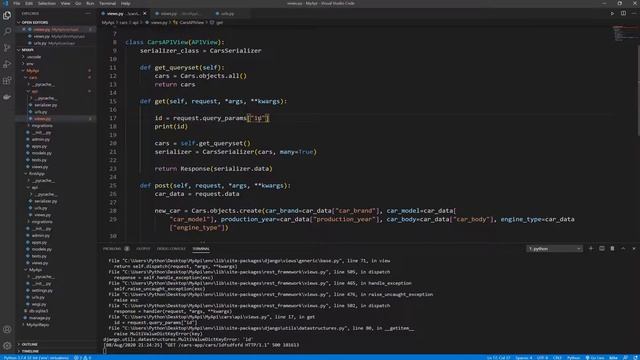Click Kite status bar item
Screen dimensions: 640x360
tap(613, 358)
